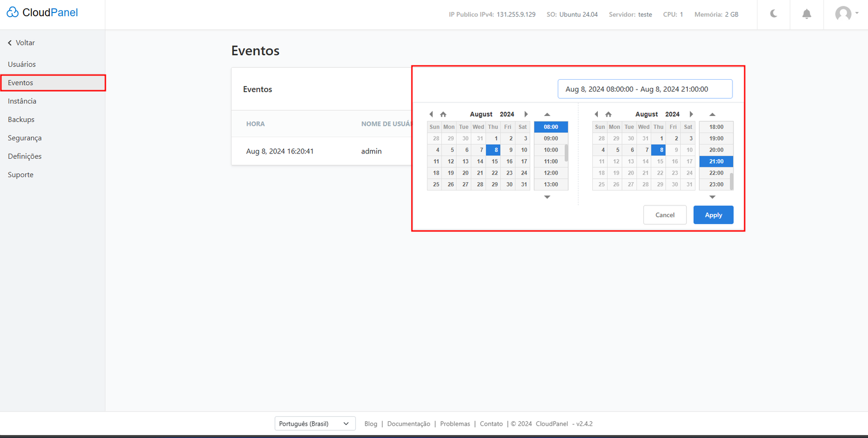
Task: Open the Segurança sidebar item
Action: (24, 138)
